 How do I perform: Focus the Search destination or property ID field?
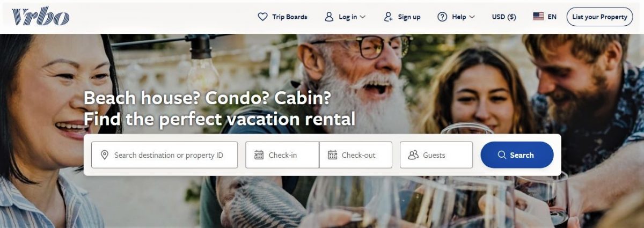pyautogui.click(x=164, y=155)
